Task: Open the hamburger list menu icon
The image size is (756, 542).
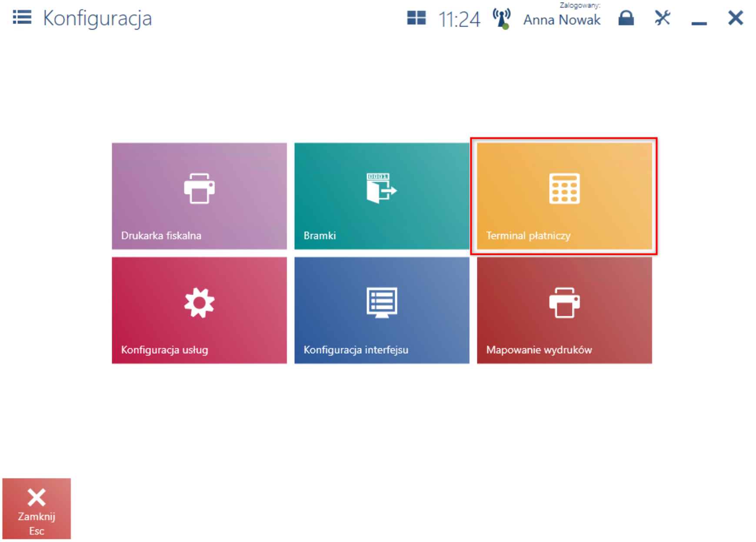Action: click(x=22, y=17)
